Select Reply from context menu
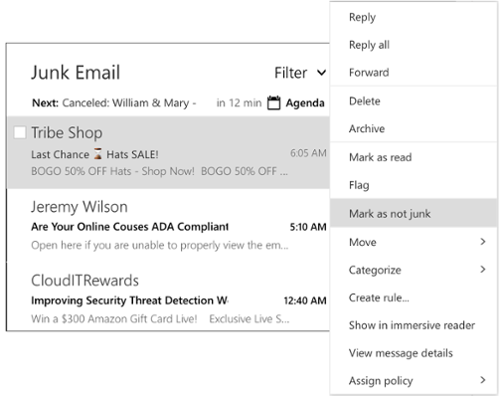 point(413,17)
